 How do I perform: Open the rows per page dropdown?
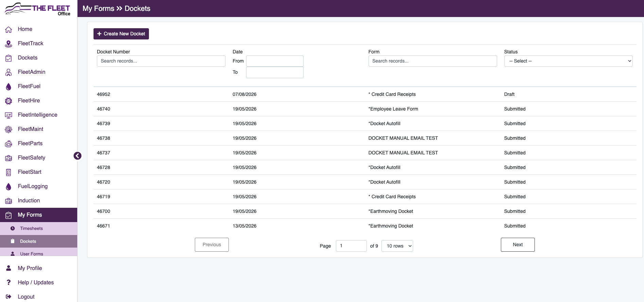[397, 246]
